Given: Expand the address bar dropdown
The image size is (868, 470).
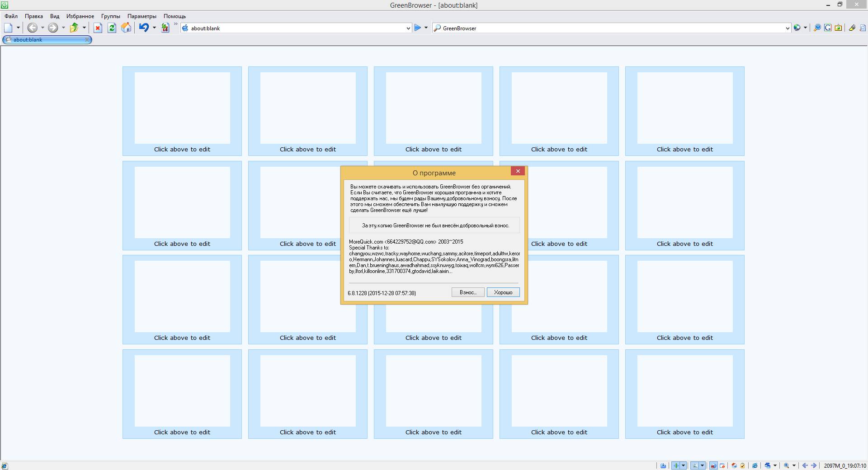Looking at the screenshot, I should point(408,28).
